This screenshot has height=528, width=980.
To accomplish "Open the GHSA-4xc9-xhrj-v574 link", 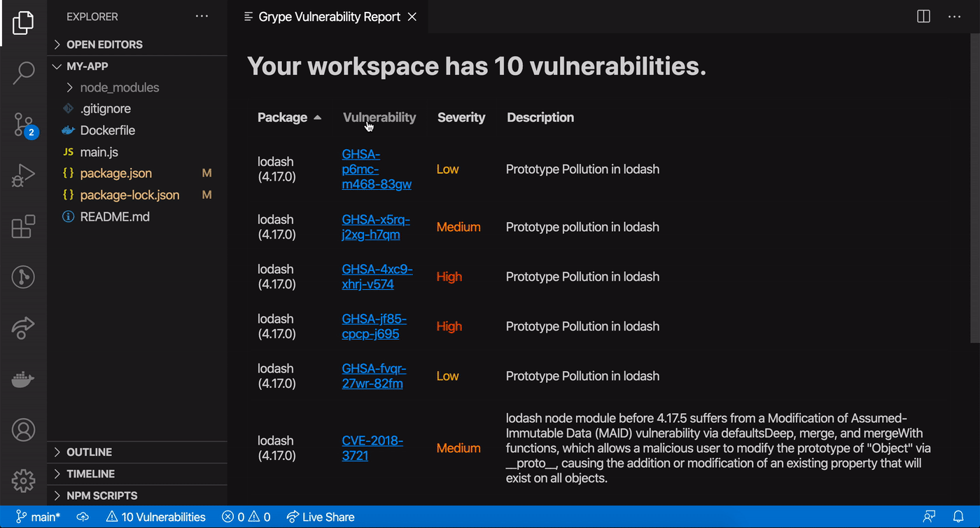I will coord(377,277).
